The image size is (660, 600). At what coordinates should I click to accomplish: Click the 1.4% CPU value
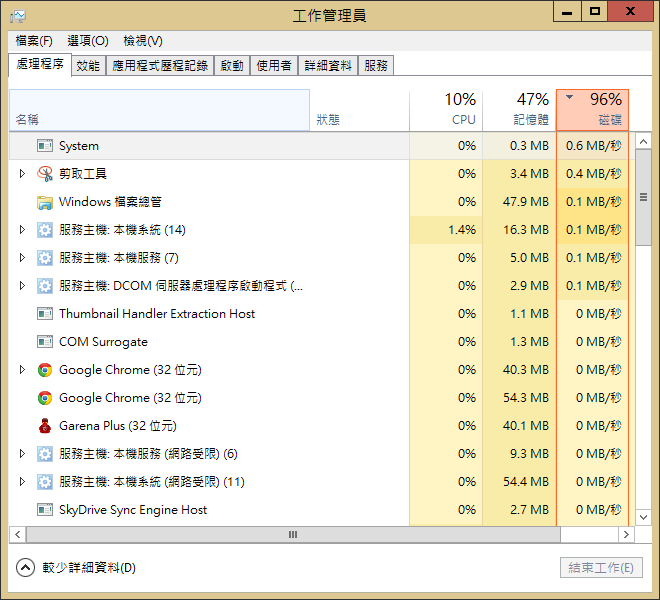(462, 229)
